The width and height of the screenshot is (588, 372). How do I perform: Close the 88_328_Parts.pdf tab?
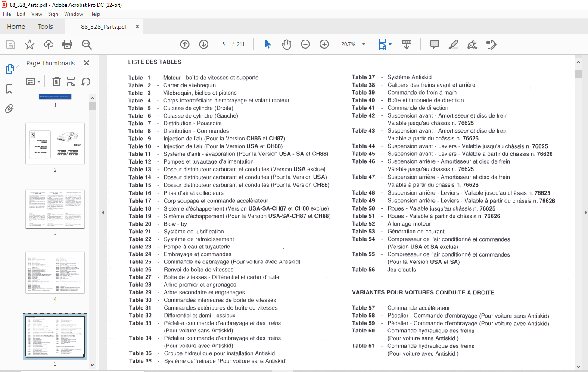pos(137,27)
